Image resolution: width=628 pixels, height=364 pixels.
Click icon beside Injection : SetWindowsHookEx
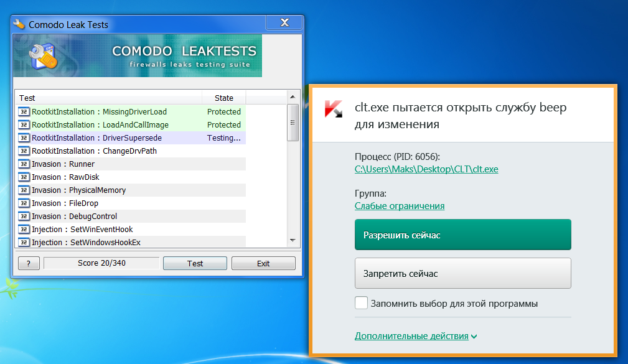24,242
